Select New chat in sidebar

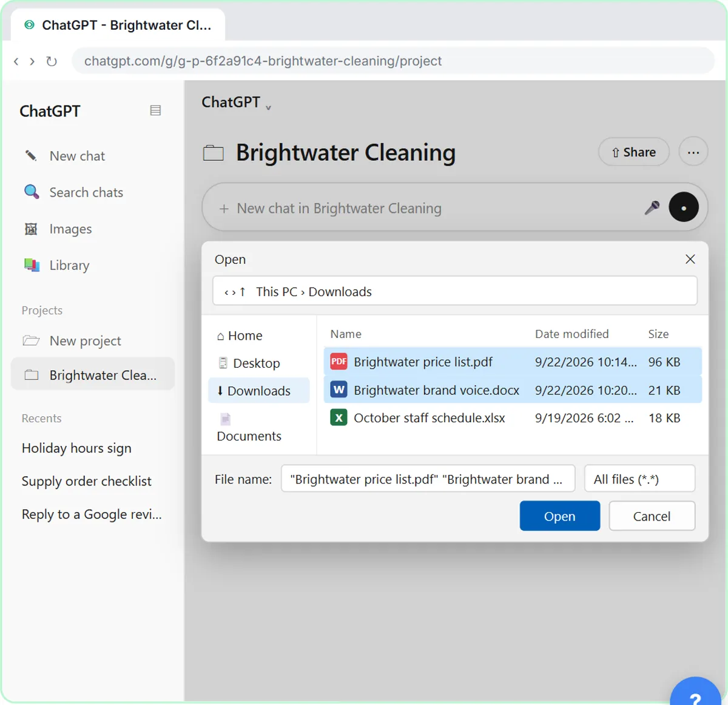[x=77, y=156]
